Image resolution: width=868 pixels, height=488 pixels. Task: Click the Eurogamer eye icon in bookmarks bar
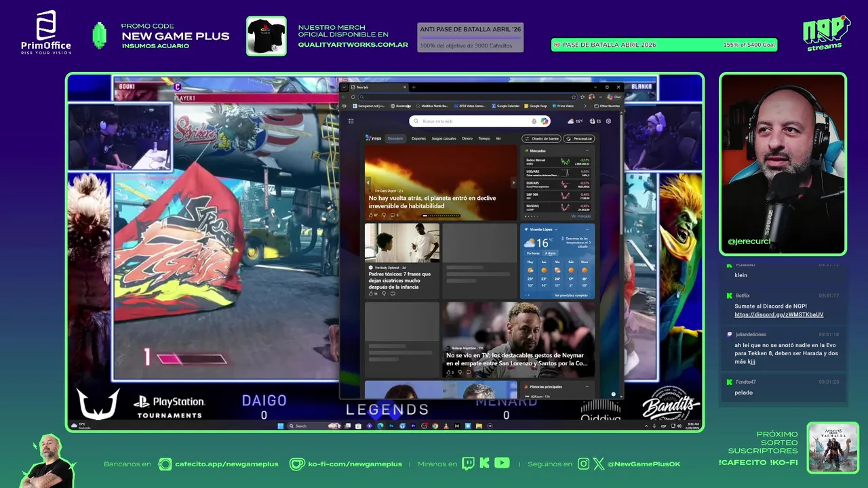[344, 106]
